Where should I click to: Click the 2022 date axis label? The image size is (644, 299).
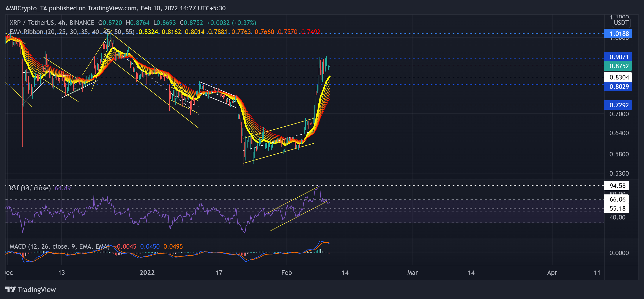click(x=147, y=272)
